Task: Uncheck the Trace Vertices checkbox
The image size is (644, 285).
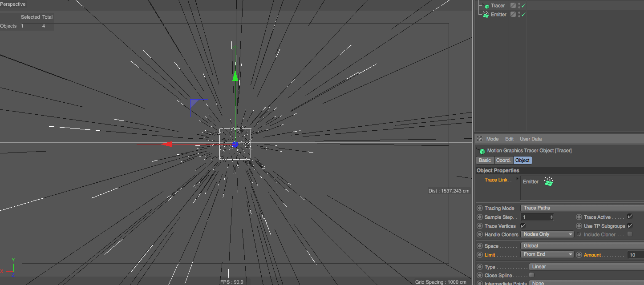Action: coord(523,226)
